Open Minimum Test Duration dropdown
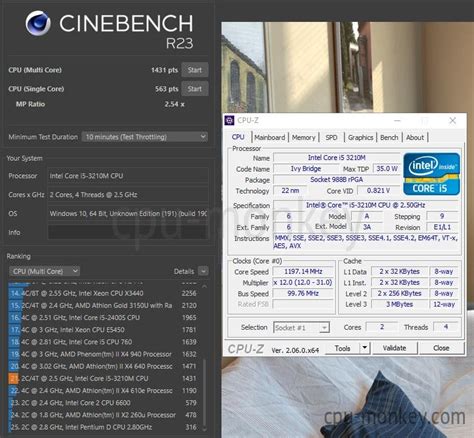Viewport: 474px width, 438px height. 145,137
